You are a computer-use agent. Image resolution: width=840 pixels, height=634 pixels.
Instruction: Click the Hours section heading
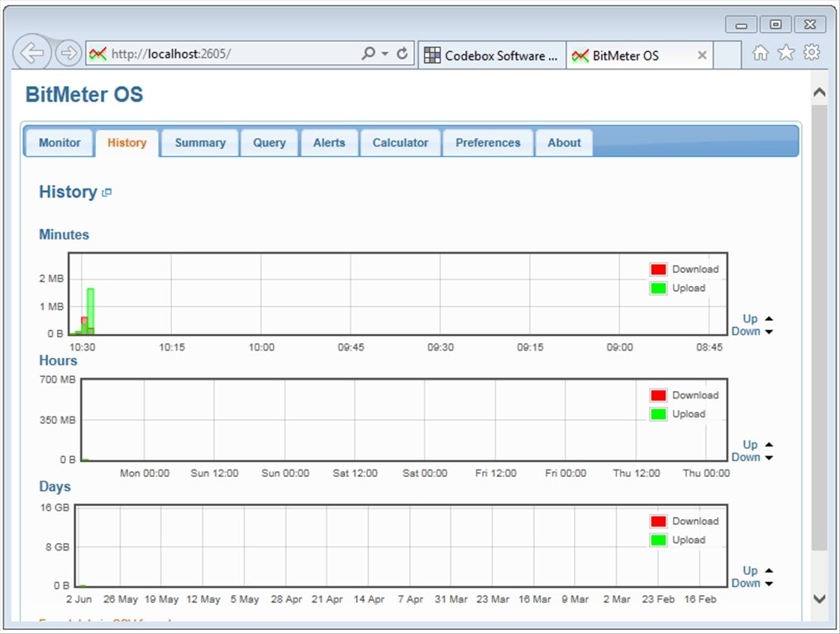tap(58, 360)
